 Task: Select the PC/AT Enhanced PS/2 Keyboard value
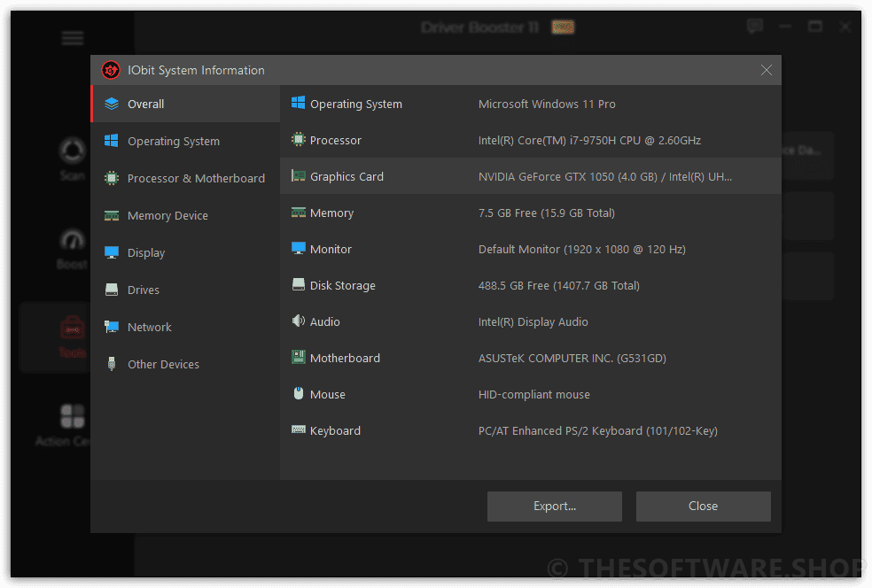click(598, 430)
